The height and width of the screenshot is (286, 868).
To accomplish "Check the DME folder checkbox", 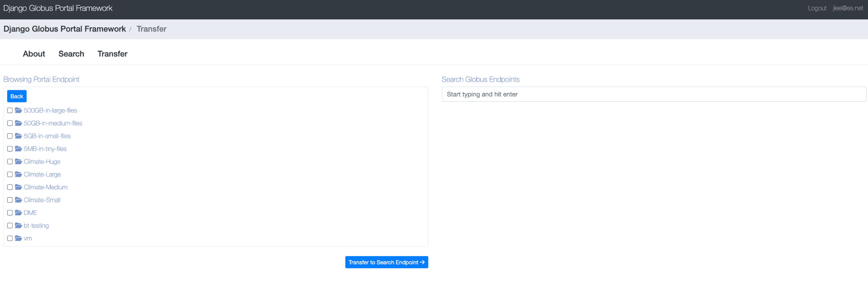I will [10, 213].
